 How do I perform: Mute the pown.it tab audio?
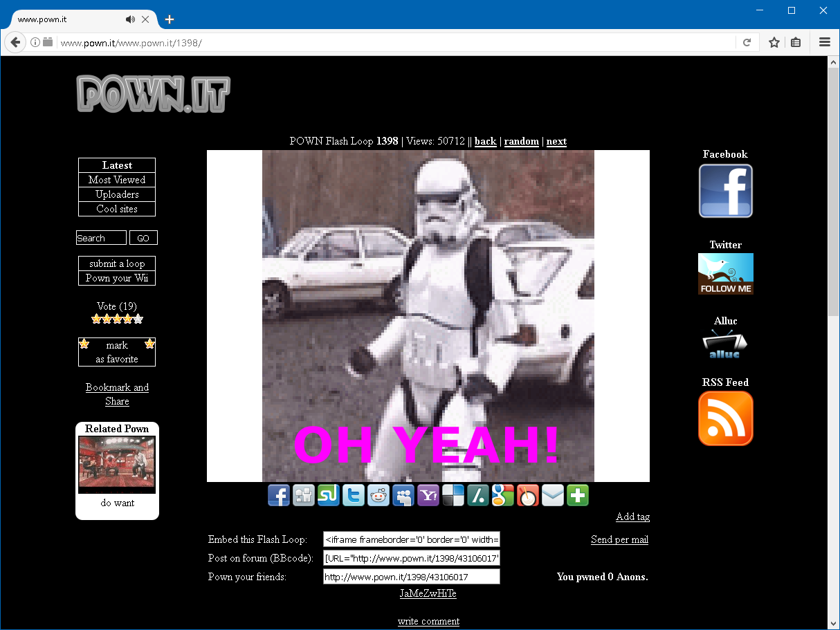130,19
